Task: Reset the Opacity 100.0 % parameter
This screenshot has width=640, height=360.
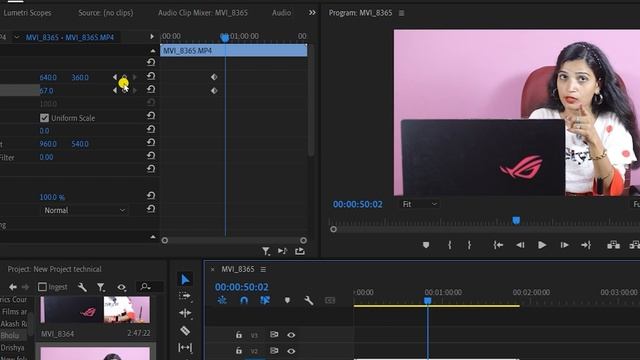Action: [x=151, y=196]
